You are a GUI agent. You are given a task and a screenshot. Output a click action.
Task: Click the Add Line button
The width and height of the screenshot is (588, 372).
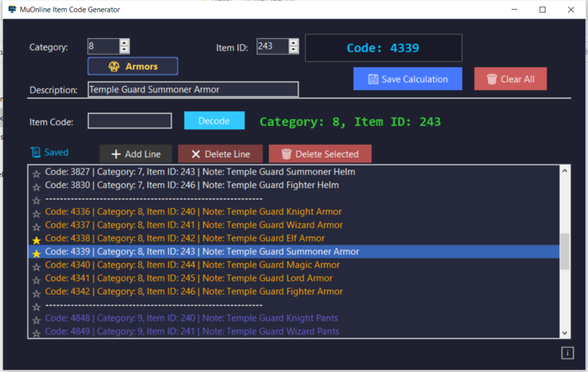[136, 154]
